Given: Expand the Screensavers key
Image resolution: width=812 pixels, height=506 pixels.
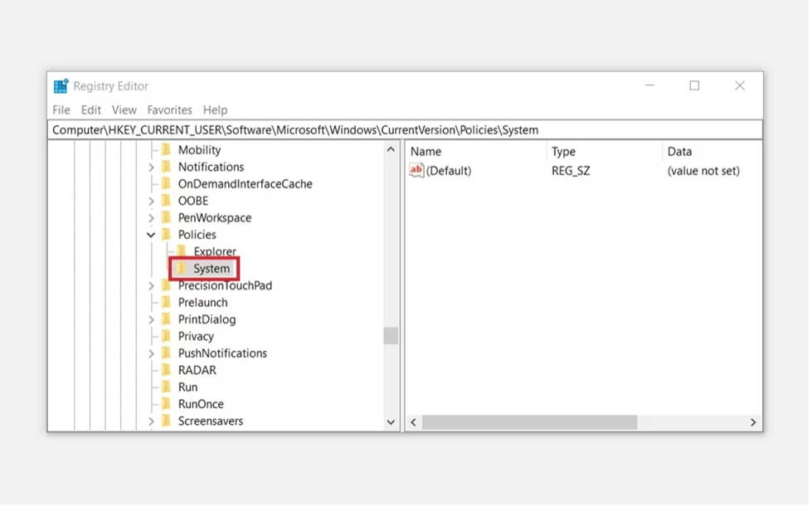Looking at the screenshot, I should coord(151,421).
